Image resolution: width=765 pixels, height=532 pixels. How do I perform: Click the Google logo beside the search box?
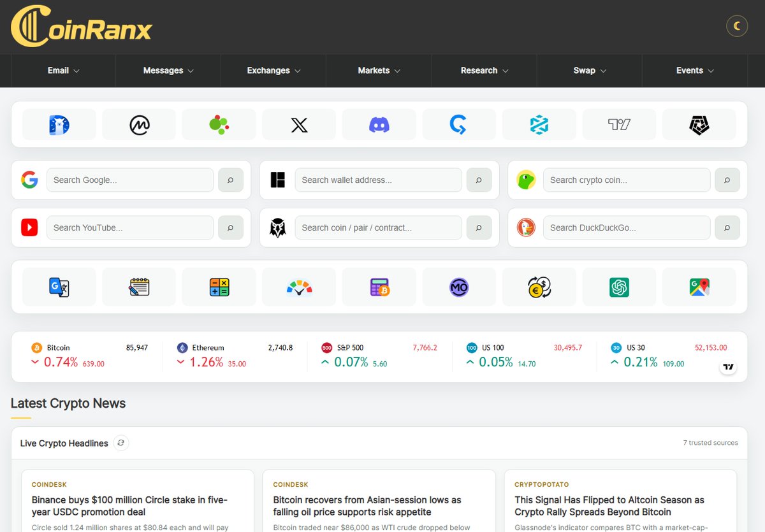click(29, 180)
